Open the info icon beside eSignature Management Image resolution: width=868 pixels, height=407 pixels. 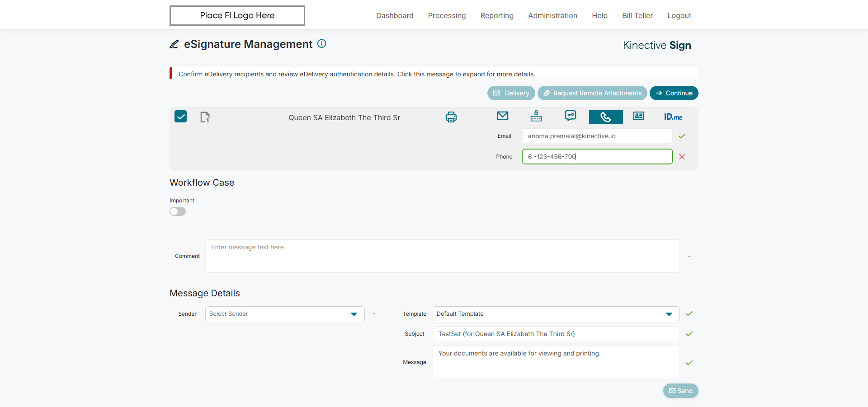click(x=322, y=44)
